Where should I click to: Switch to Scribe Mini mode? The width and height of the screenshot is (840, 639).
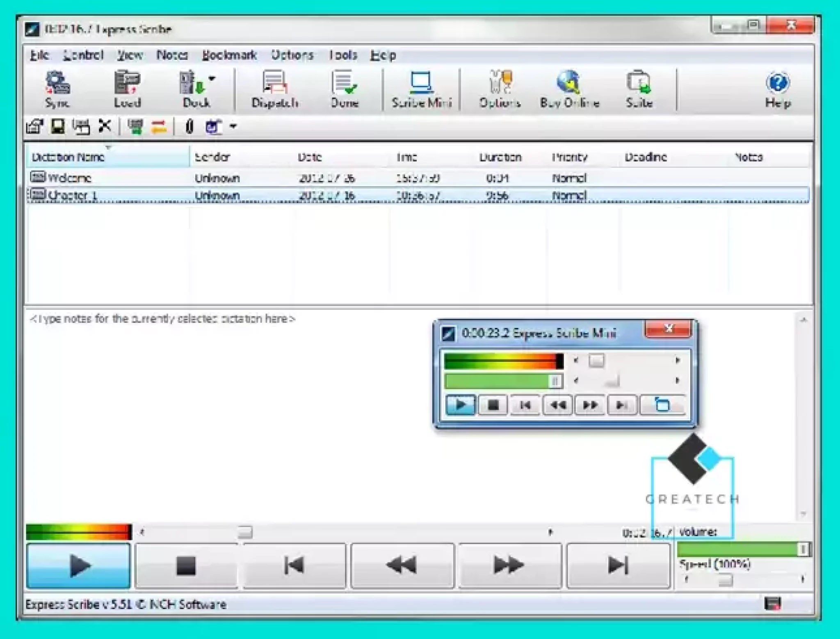(421, 89)
